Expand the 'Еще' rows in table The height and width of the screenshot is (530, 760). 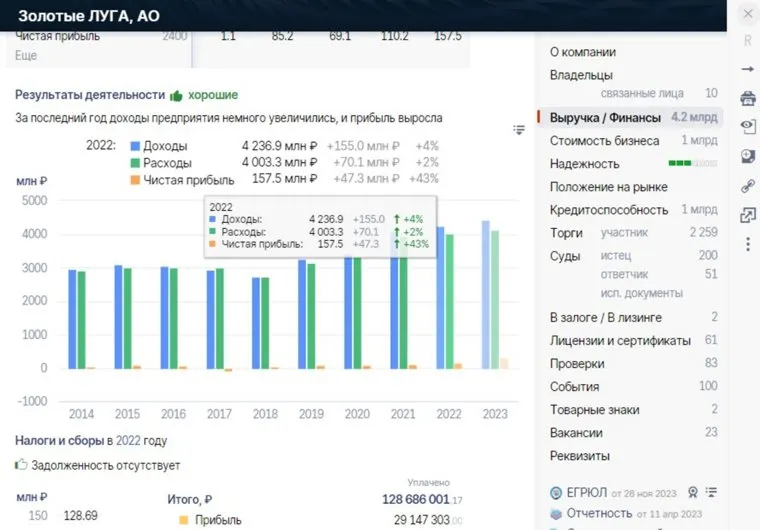point(26,56)
